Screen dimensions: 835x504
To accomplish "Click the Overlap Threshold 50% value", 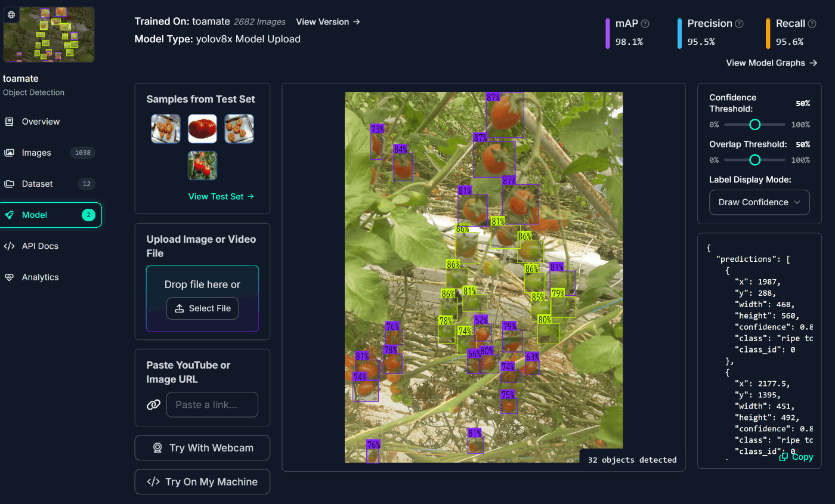I will [x=803, y=144].
